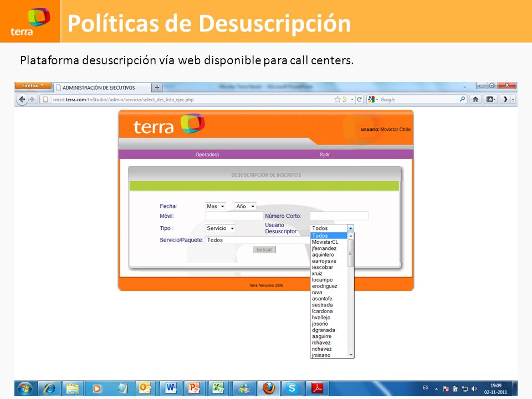Open the Tipo Servicio dropdown
The height and width of the screenshot is (399, 532).
[220, 228]
